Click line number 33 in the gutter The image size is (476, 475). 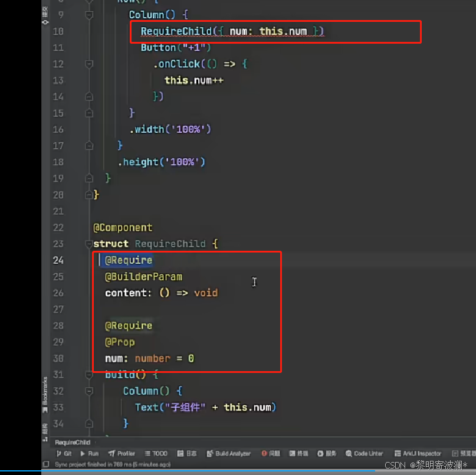click(58, 407)
